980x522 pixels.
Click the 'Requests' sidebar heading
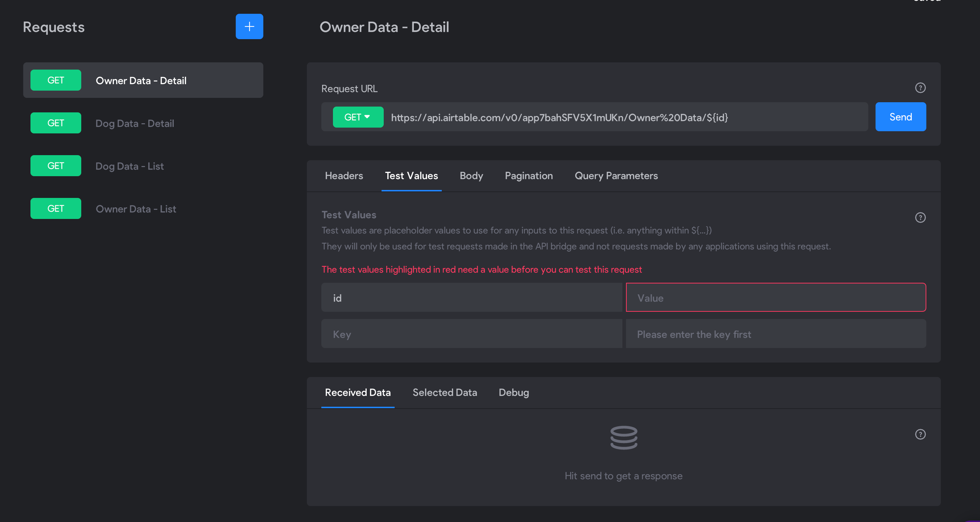[x=54, y=27]
